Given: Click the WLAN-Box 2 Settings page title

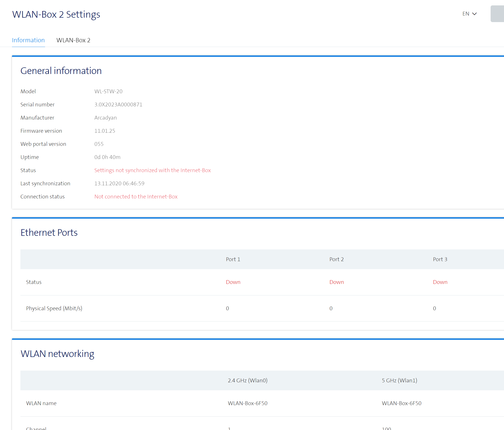Looking at the screenshot, I should pos(56,14).
